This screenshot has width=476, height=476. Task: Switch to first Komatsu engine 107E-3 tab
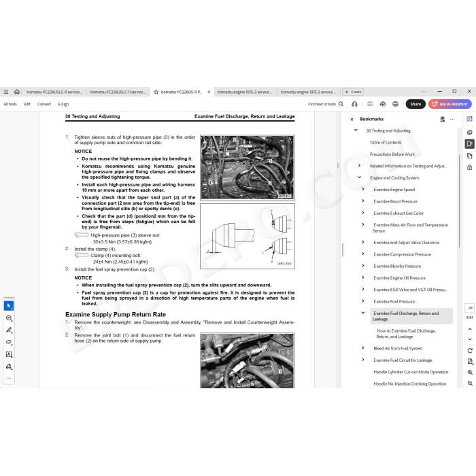click(245, 92)
